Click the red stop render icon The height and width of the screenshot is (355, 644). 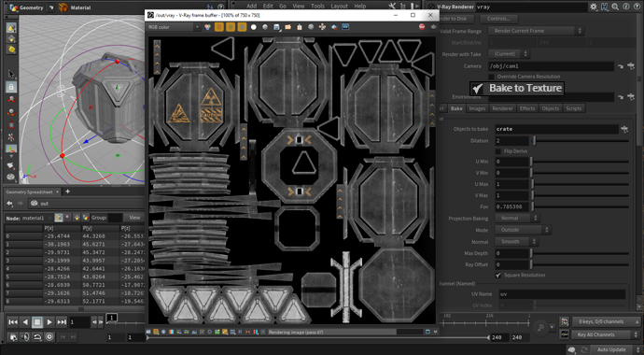coord(422,27)
